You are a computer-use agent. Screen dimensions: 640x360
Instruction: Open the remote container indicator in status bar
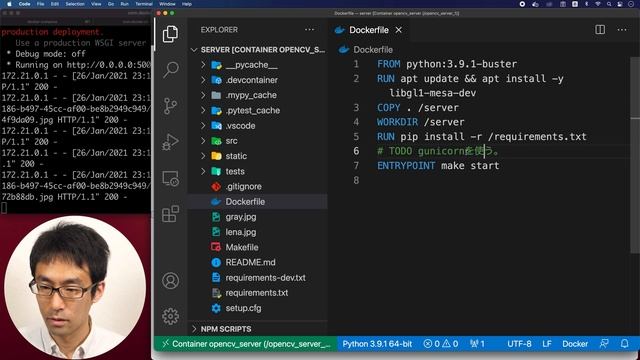tap(246, 344)
